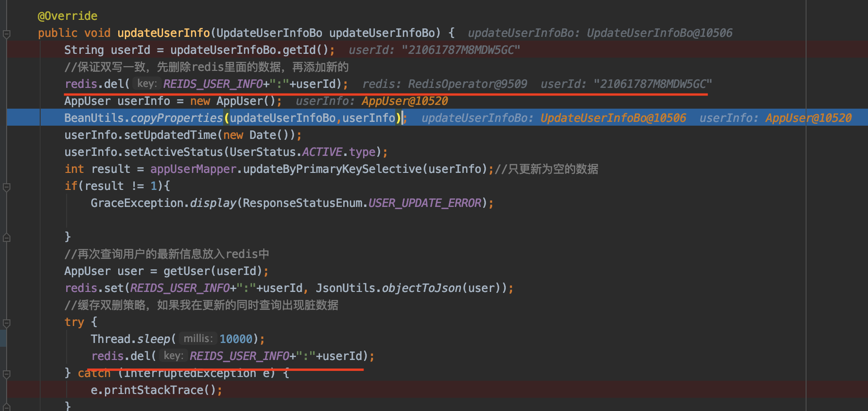Click the millis: parameter hint

pos(198,339)
